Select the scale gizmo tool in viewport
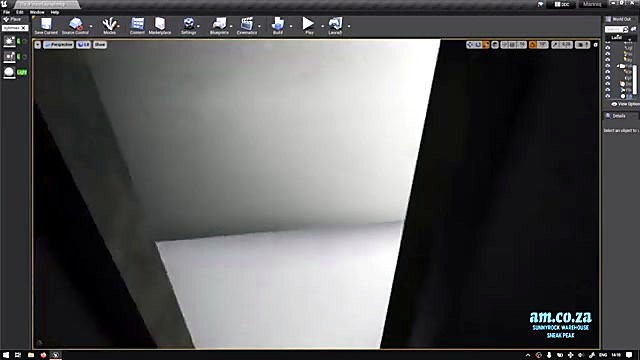640x360 pixels. 485,45
